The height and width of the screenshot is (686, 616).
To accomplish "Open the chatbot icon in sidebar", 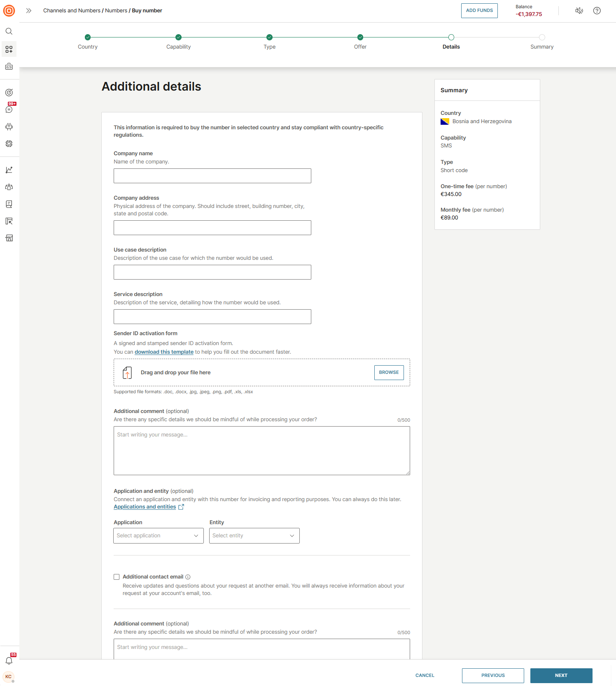I will tap(9, 126).
